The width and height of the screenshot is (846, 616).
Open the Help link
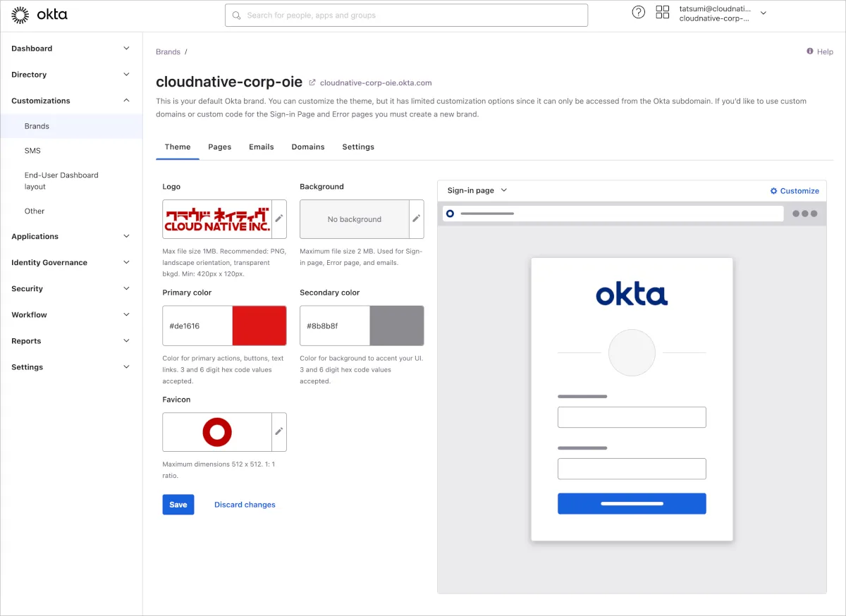825,51
